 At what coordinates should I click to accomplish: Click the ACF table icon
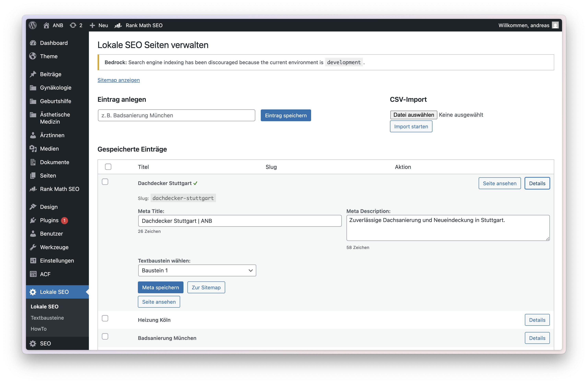point(33,274)
